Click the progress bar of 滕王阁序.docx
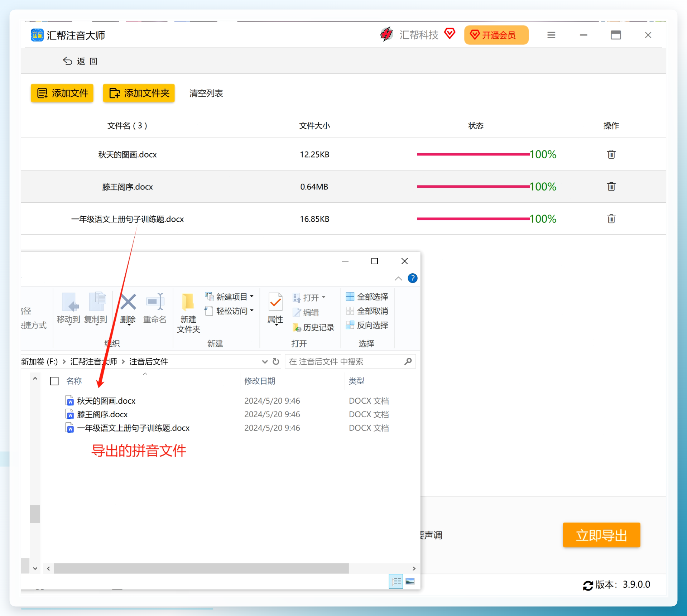 [x=474, y=187]
